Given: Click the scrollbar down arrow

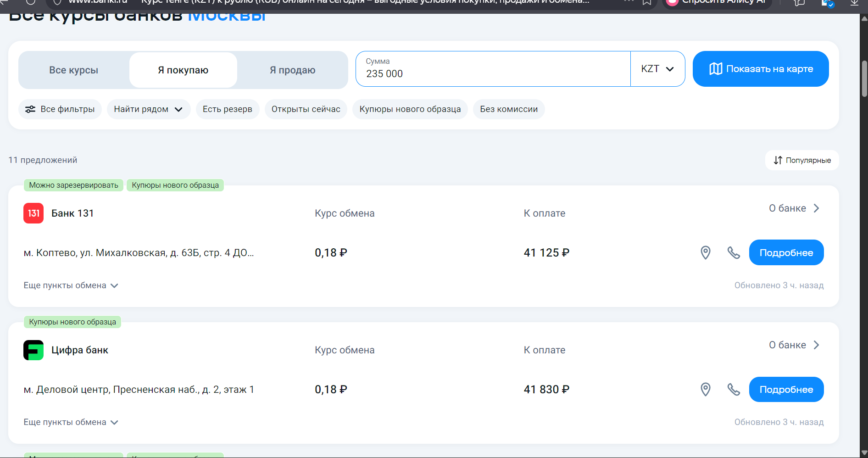Looking at the screenshot, I should point(864,453).
